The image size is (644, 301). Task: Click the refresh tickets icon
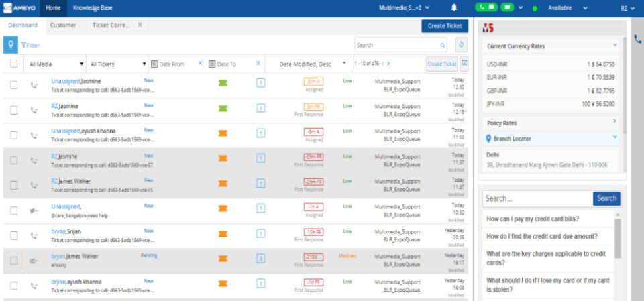click(461, 45)
